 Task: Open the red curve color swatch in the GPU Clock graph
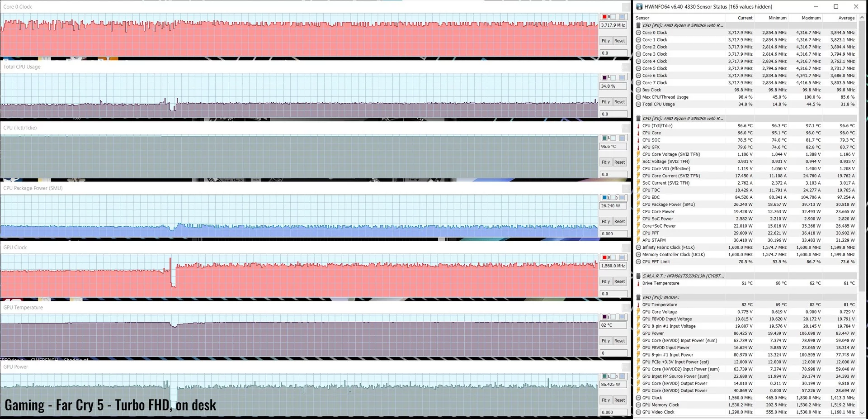pos(605,257)
